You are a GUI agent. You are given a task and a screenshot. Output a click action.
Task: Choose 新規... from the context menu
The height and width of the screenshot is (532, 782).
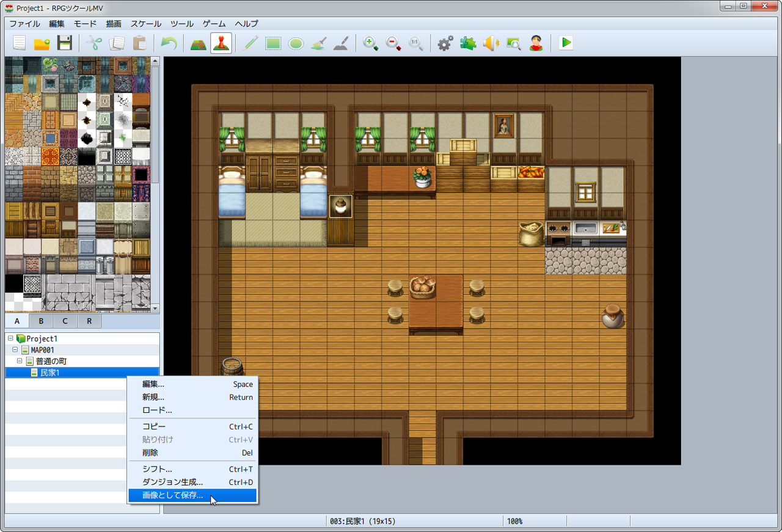pyautogui.click(x=192, y=397)
